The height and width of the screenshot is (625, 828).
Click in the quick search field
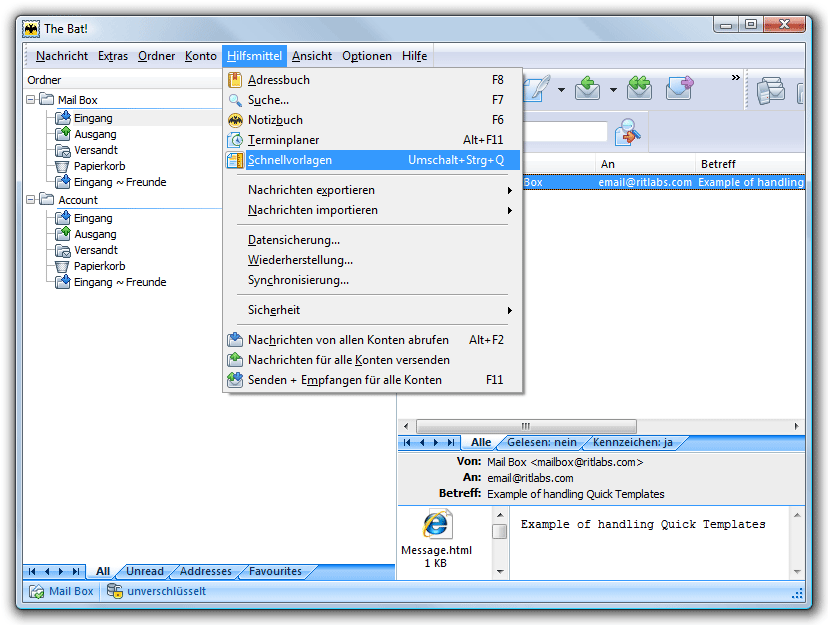coord(565,131)
